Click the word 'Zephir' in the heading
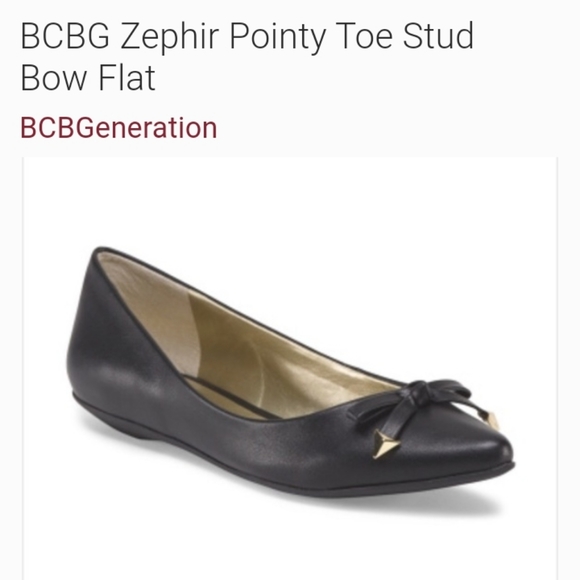The image size is (580, 580). [x=169, y=37]
